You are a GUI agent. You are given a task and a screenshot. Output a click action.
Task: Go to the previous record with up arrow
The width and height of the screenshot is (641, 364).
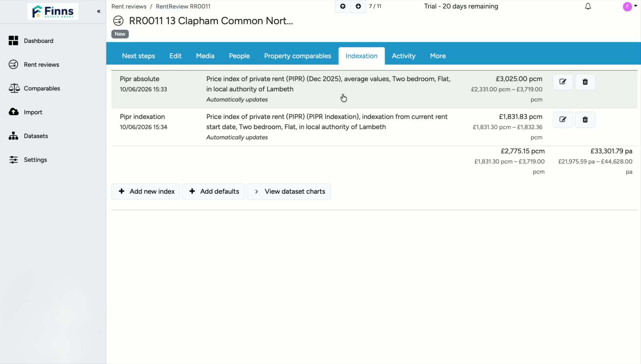pyautogui.click(x=343, y=6)
